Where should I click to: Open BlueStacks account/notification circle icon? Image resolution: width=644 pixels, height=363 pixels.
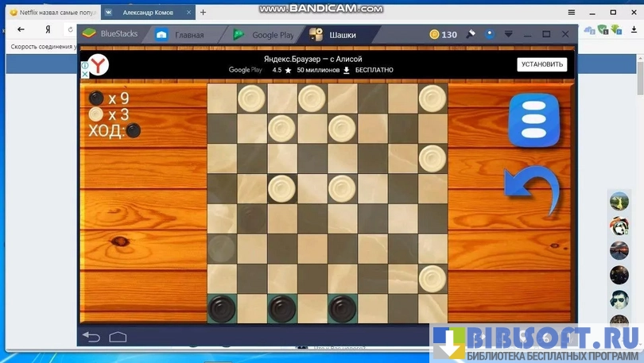tap(490, 34)
